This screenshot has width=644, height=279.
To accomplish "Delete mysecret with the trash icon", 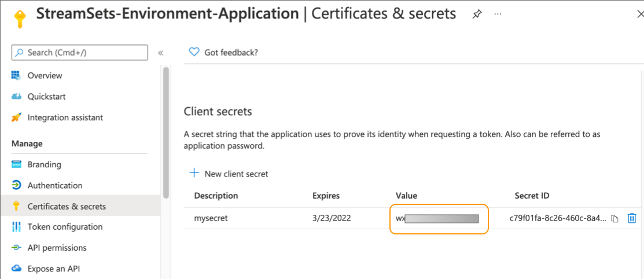I will pyautogui.click(x=632, y=218).
